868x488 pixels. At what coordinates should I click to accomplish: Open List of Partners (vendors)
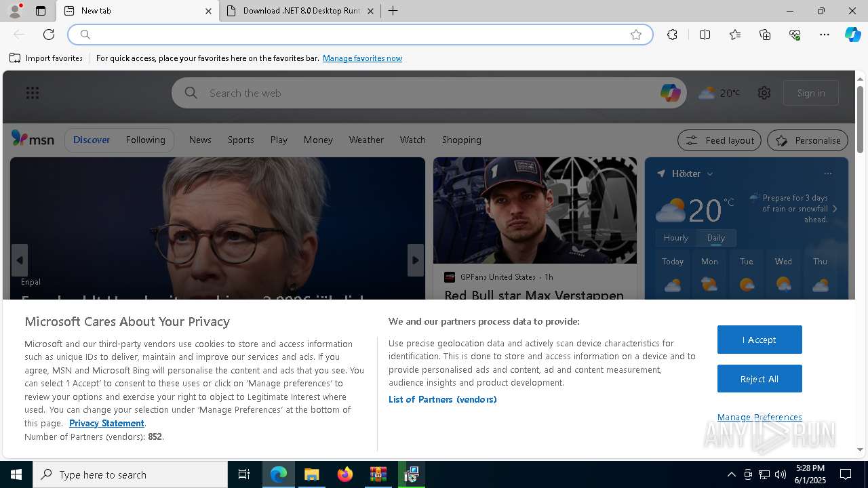coord(442,399)
